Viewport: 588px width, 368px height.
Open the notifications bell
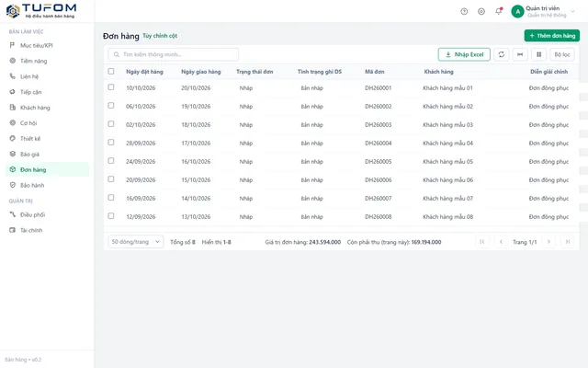click(498, 11)
